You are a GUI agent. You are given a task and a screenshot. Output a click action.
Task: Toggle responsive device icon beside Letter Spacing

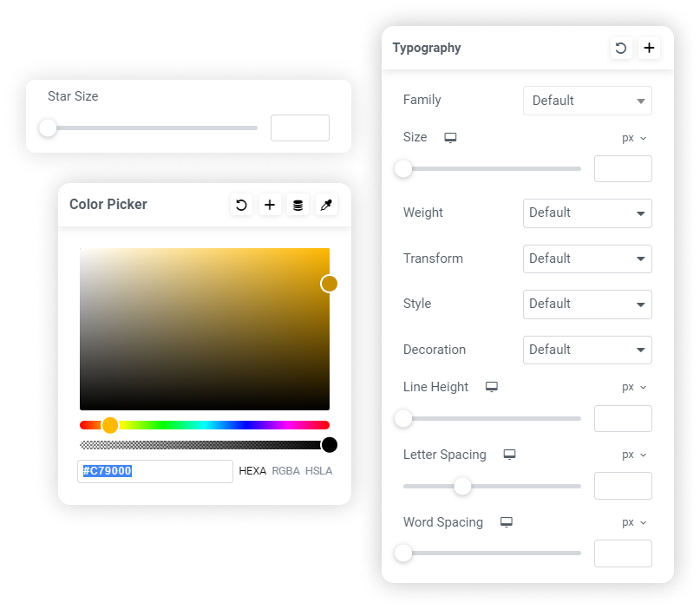[509, 455]
